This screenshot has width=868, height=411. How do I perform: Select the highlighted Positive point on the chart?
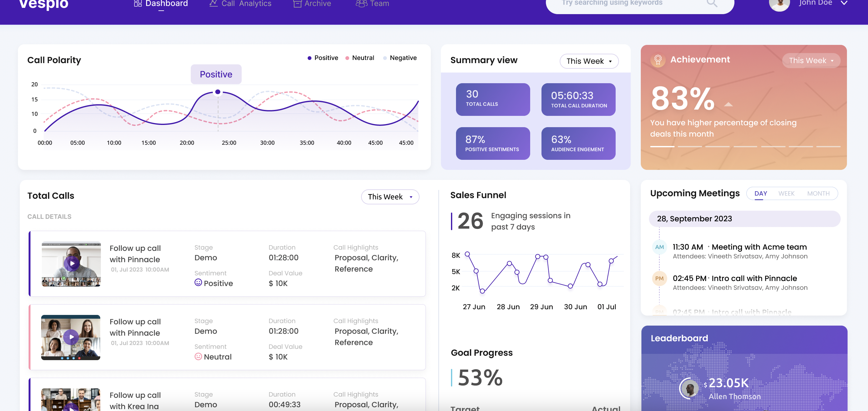tap(218, 92)
